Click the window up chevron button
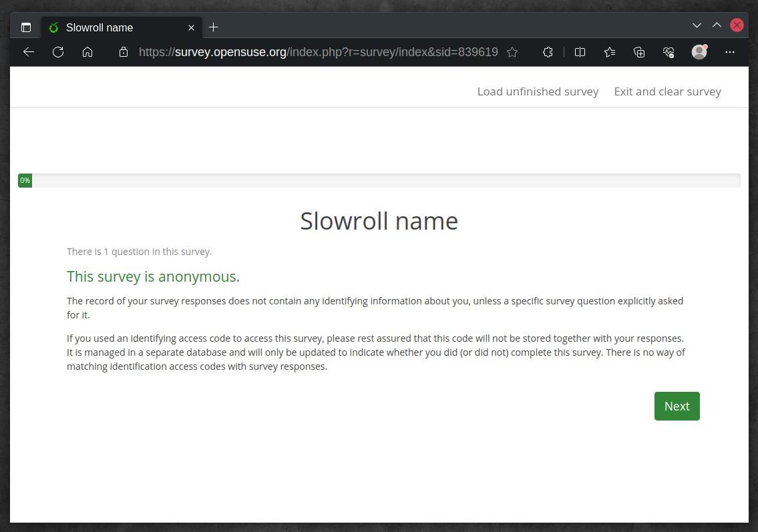The height and width of the screenshot is (532, 758). 717,25
